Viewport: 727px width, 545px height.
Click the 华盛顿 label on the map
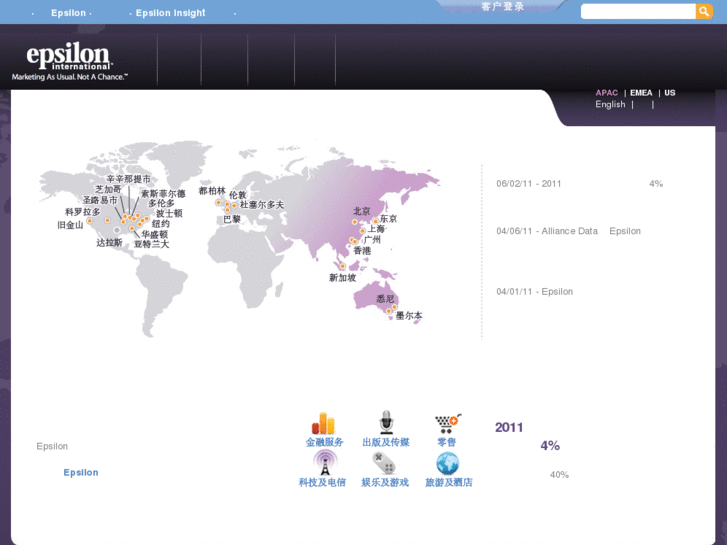click(155, 234)
